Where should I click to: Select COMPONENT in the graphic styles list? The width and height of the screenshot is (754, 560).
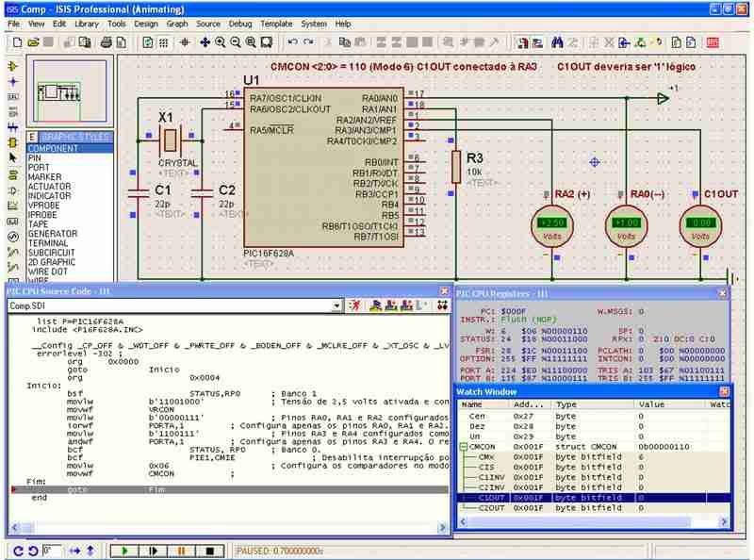(x=70, y=149)
